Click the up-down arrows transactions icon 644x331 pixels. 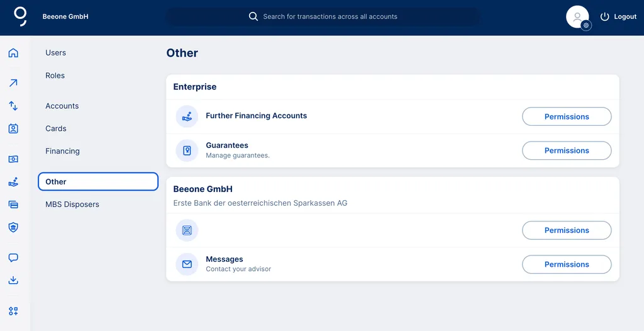tap(13, 106)
